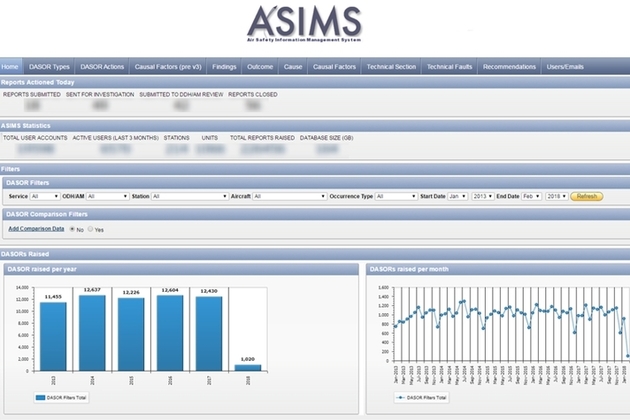630x420 pixels.
Task: Open the Home tab
Action: pos(11,67)
